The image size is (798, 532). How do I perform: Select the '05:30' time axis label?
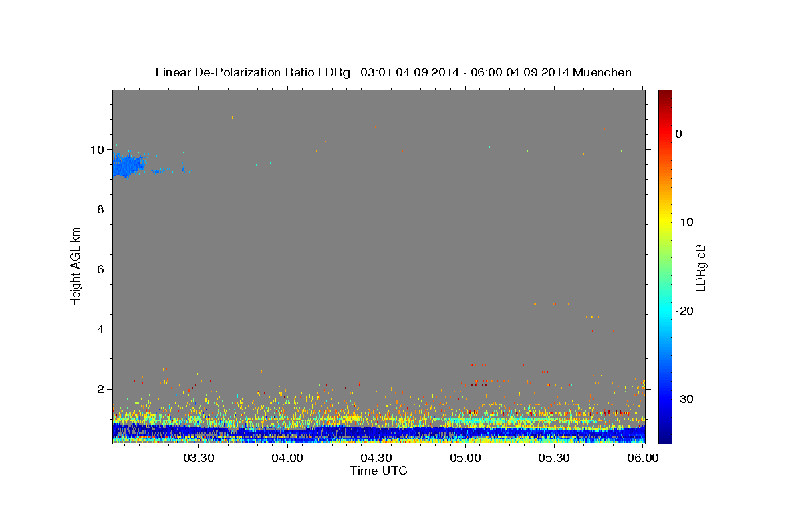tap(555, 458)
